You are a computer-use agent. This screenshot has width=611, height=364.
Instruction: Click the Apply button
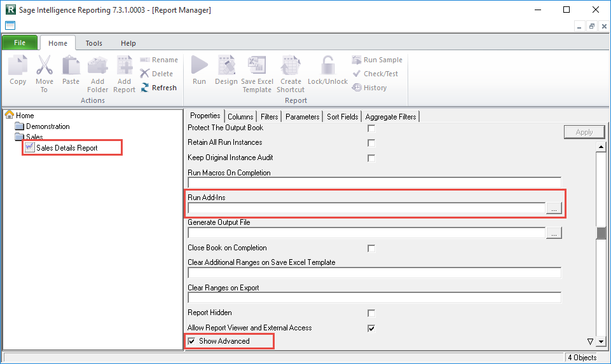click(x=584, y=132)
